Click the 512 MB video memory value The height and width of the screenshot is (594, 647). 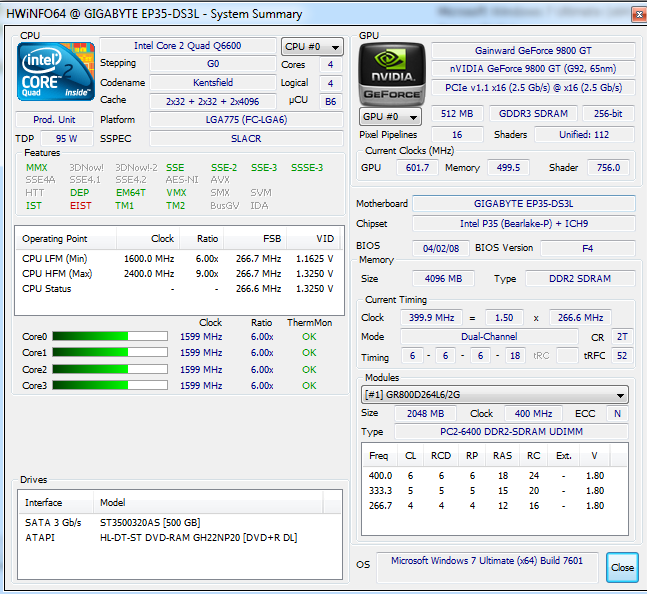(x=457, y=113)
